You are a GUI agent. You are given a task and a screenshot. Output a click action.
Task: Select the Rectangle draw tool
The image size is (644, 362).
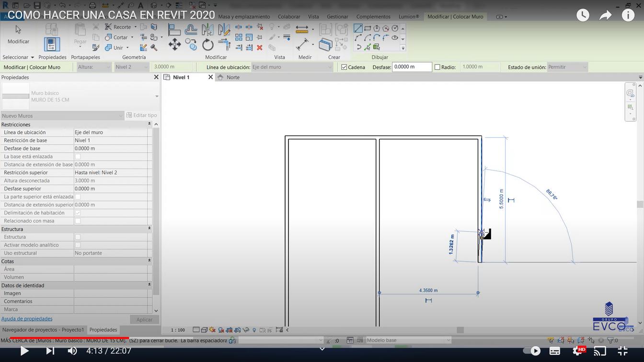[x=368, y=28]
